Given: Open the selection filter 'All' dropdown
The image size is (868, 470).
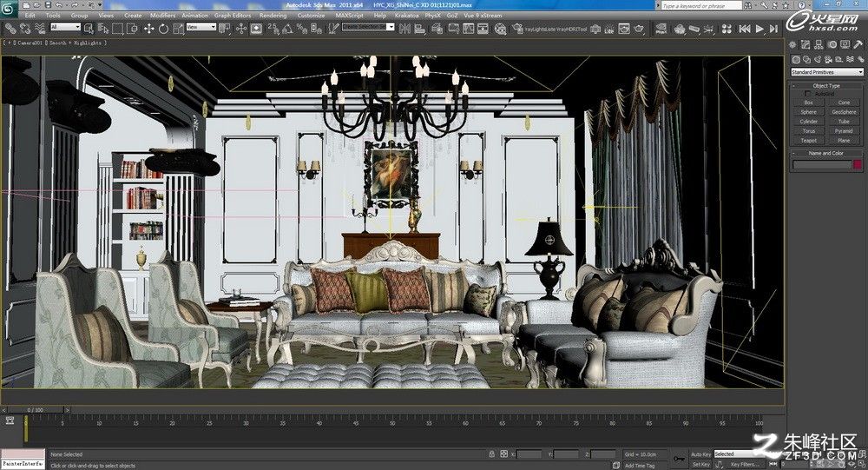Looking at the screenshot, I should click(x=66, y=27).
